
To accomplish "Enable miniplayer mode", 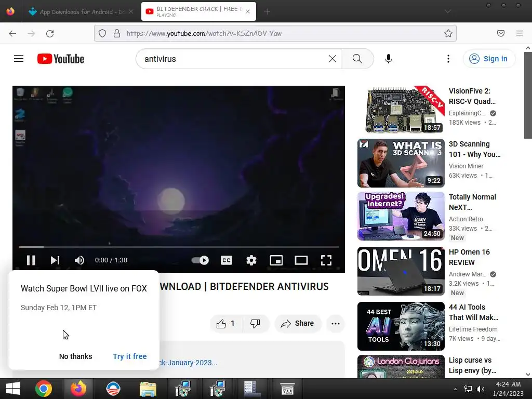I will click(276, 260).
